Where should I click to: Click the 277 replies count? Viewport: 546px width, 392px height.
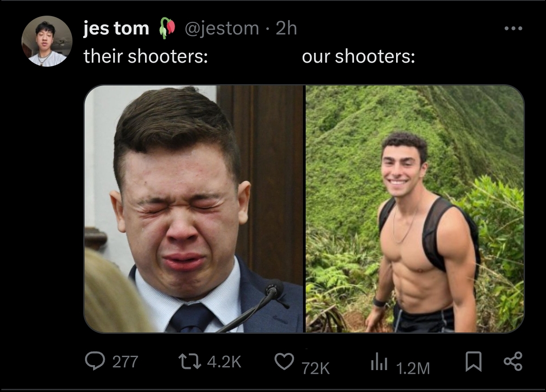(125, 362)
